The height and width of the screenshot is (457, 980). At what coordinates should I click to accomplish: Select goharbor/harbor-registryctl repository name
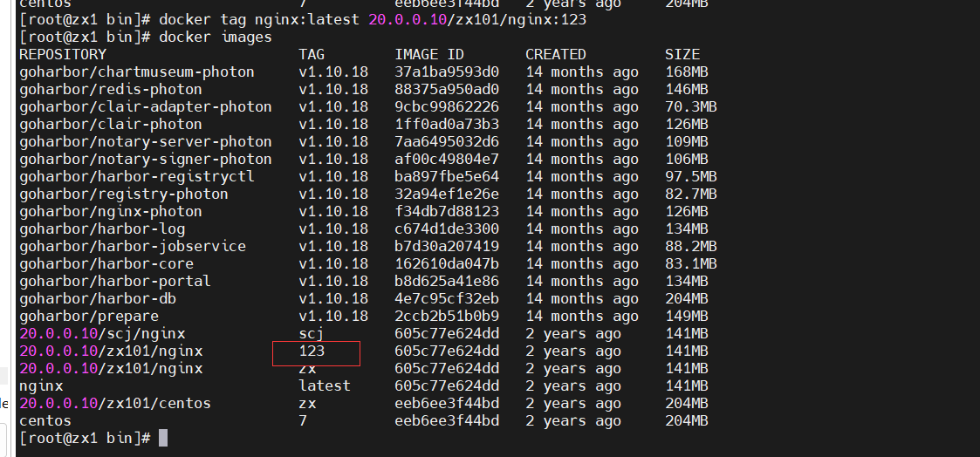tap(137, 177)
